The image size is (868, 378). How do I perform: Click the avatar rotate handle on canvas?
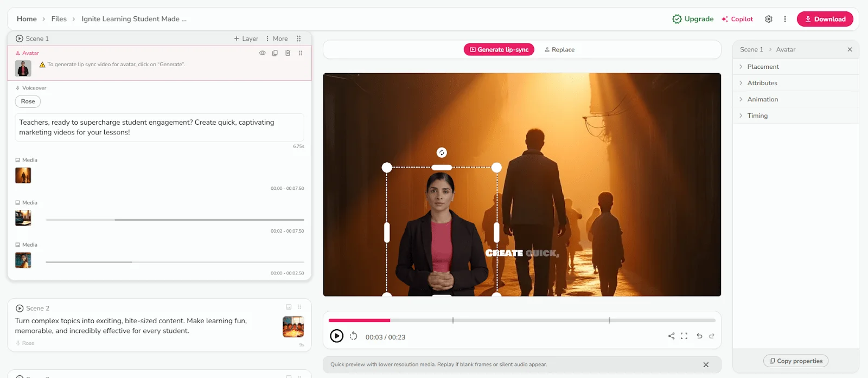click(442, 152)
